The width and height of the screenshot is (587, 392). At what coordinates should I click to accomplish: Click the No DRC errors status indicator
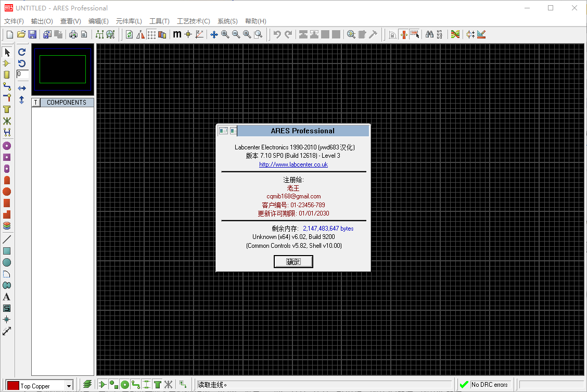[x=484, y=385]
